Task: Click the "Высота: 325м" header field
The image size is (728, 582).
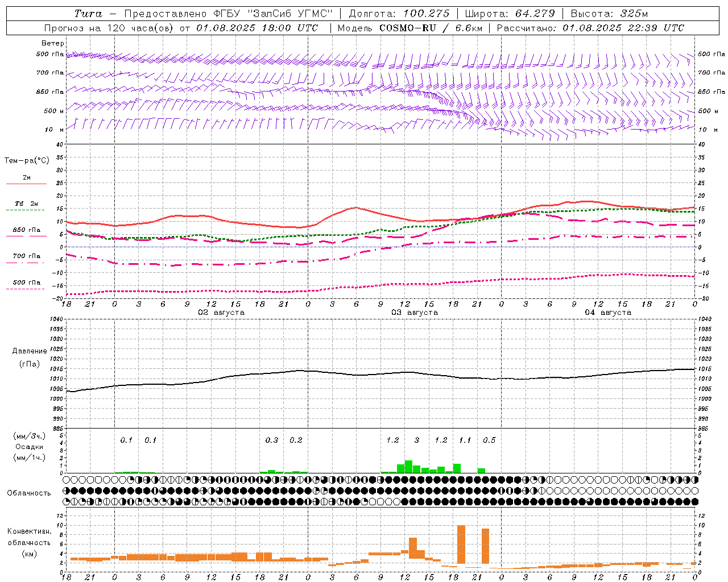Action: point(609,14)
